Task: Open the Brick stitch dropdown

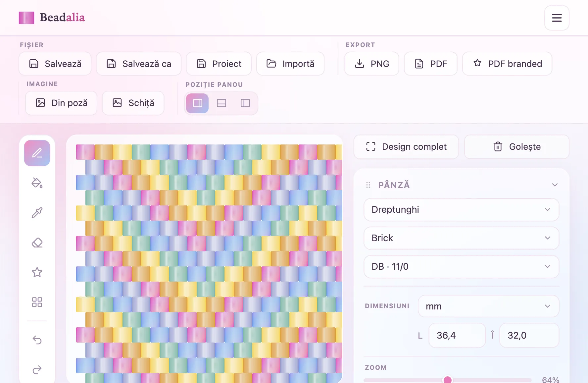Action: (462, 238)
